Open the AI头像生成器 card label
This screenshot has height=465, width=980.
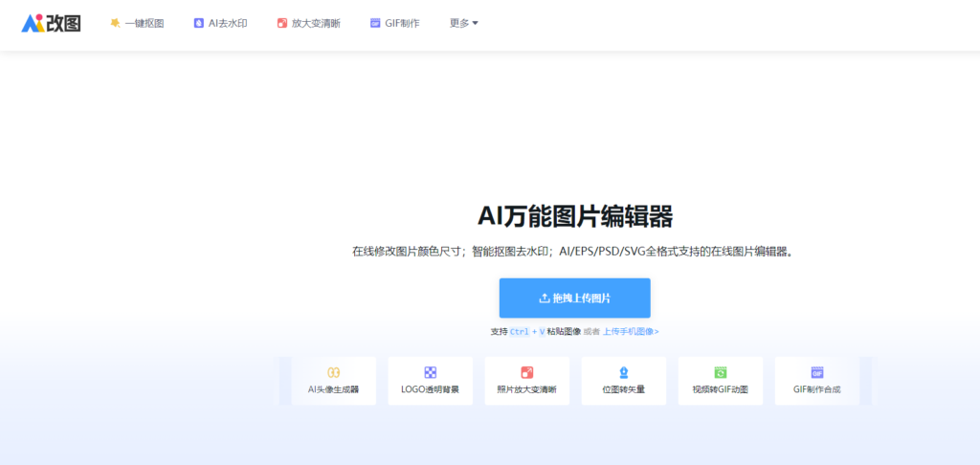click(334, 389)
